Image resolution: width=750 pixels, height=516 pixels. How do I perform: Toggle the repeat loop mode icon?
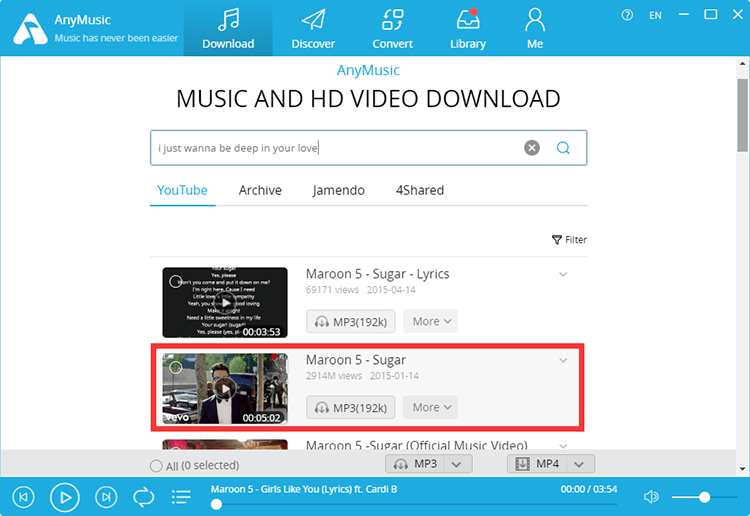coord(143,497)
